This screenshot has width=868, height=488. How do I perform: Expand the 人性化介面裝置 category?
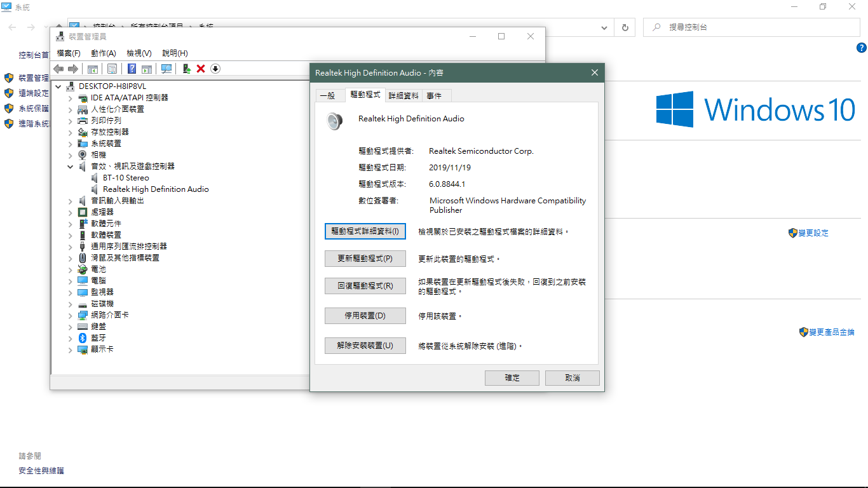pos(71,109)
